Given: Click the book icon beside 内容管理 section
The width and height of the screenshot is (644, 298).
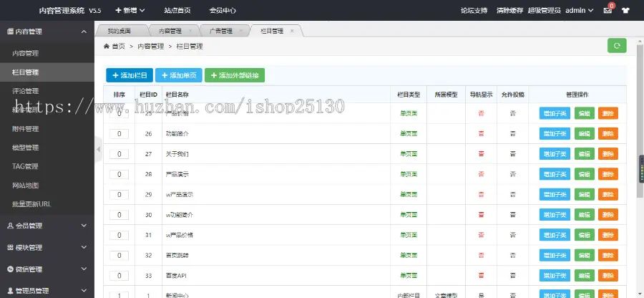Looking at the screenshot, I should (x=10, y=32).
